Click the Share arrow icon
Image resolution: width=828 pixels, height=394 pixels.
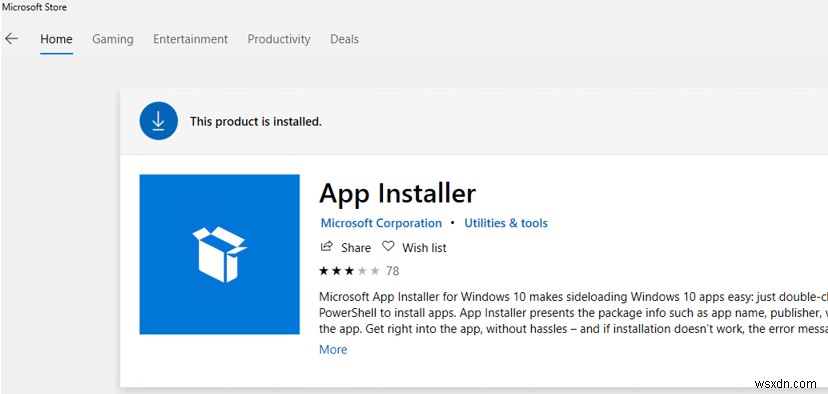tap(327, 247)
